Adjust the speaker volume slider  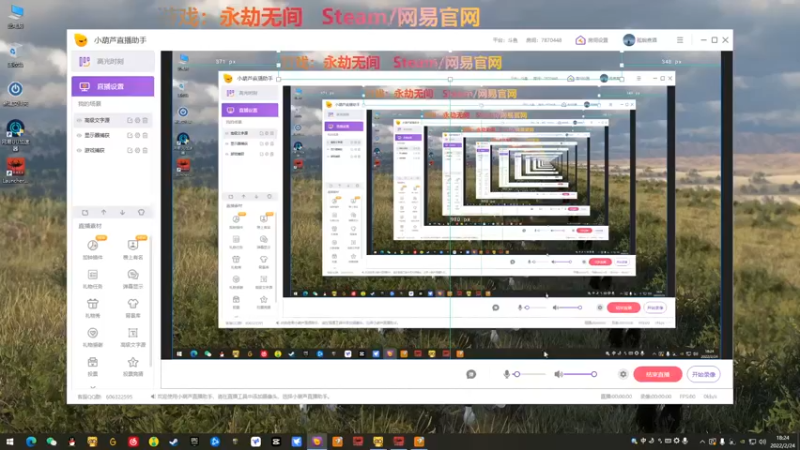(580, 374)
